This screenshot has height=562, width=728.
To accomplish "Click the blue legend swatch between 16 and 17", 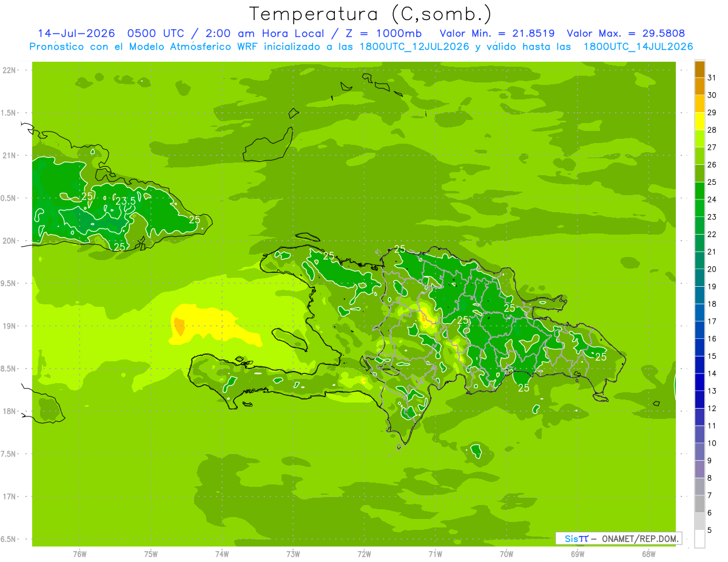I will pyautogui.click(x=699, y=330).
